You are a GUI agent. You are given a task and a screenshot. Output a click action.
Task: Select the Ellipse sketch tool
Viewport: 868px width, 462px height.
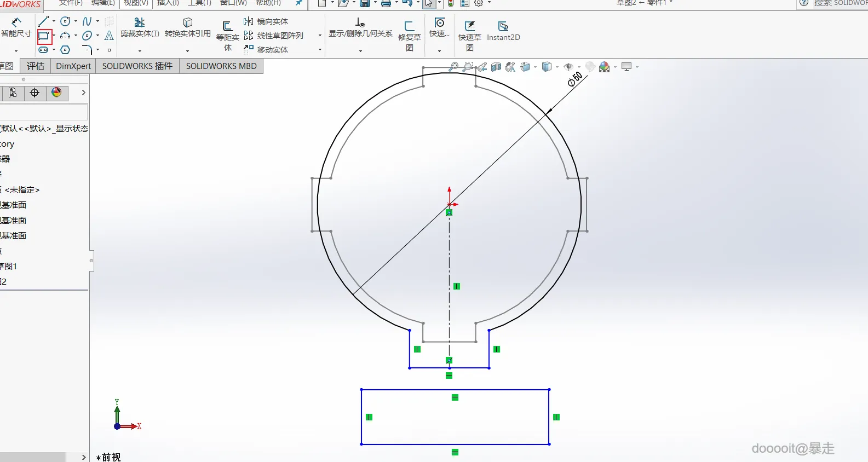click(87, 36)
